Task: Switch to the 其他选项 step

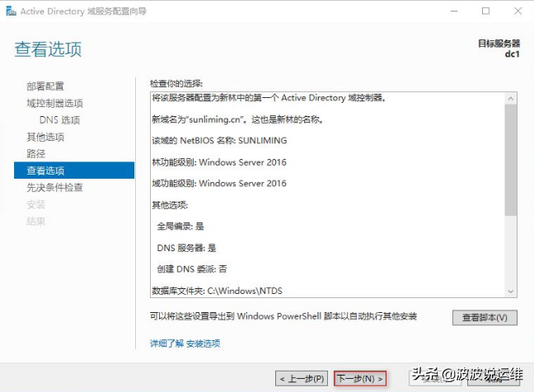Action: pyautogui.click(x=45, y=137)
